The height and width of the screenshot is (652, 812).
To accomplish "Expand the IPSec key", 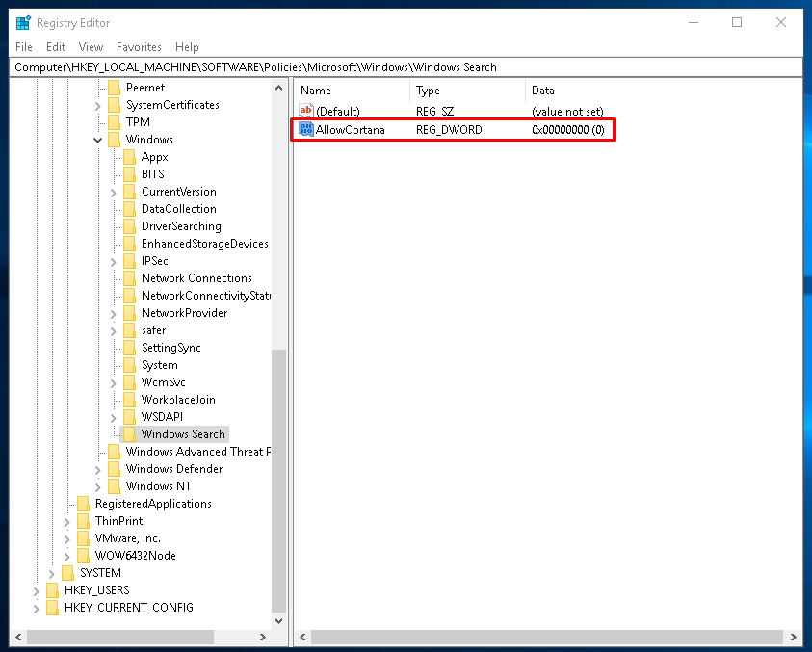I will 114,262.
